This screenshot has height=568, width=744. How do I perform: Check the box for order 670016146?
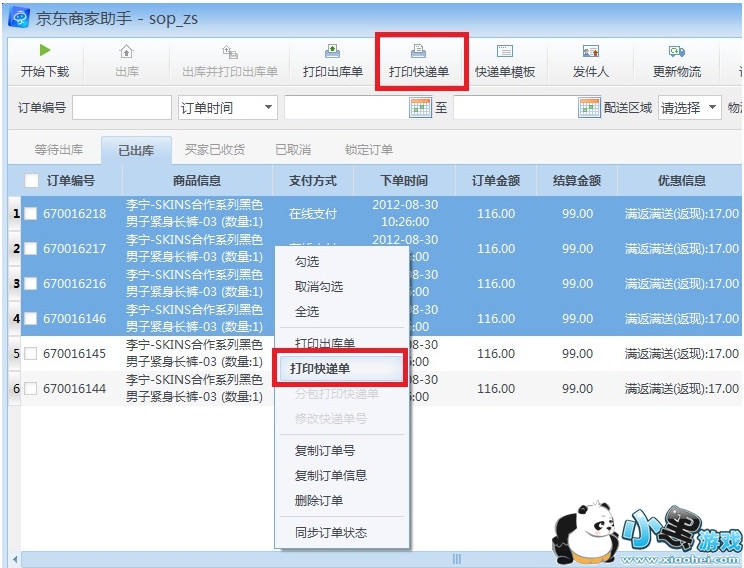pos(30,318)
